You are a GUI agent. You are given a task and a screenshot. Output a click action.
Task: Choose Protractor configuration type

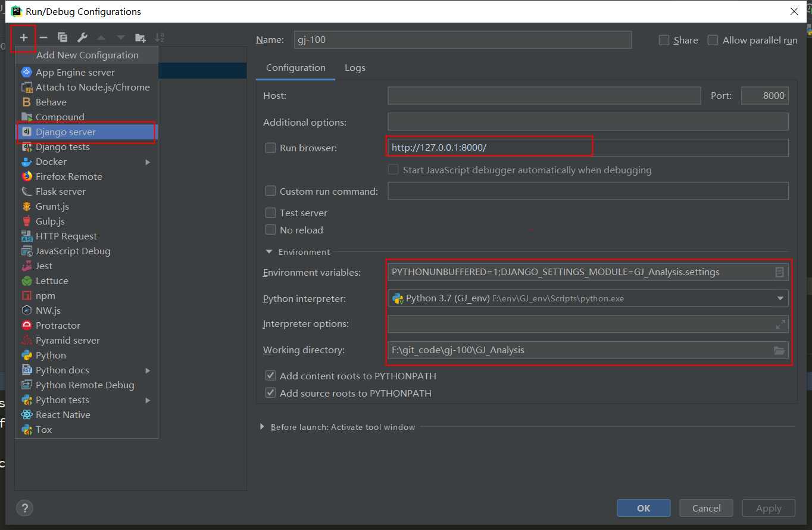point(86,325)
